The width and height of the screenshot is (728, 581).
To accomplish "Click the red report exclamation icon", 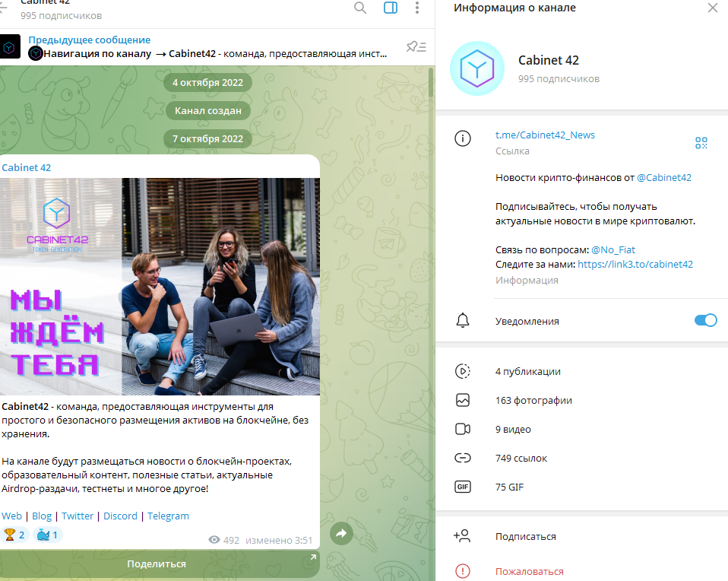I will (463, 571).
